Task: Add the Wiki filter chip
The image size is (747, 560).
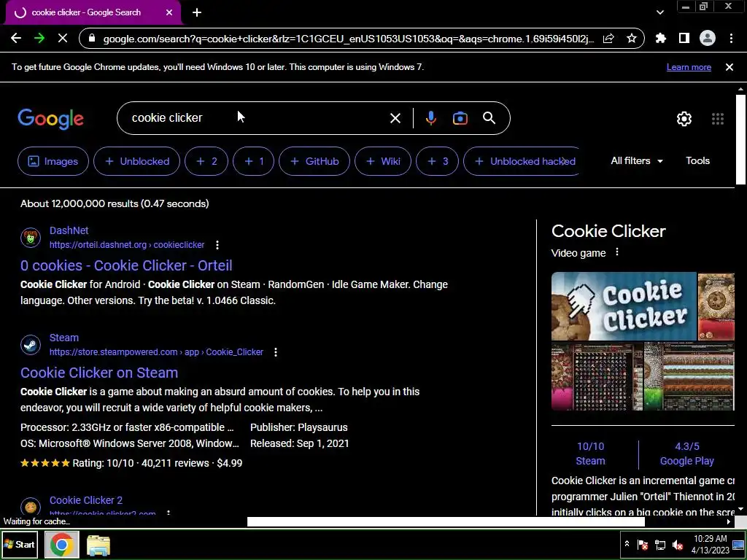Action: pos(382,161)
